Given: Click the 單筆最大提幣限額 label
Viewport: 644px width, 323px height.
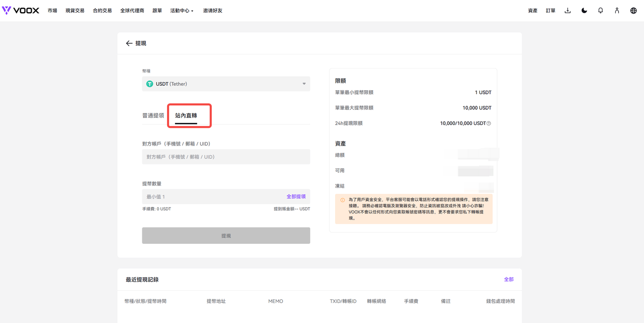Looking at the screenshot, I should tap(354, 108).
